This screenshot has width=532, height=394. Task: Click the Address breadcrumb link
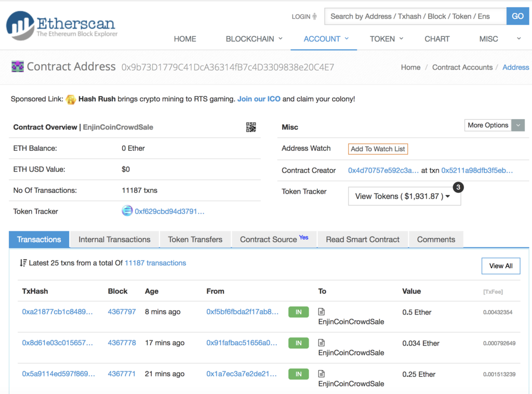tap(515, 67)
